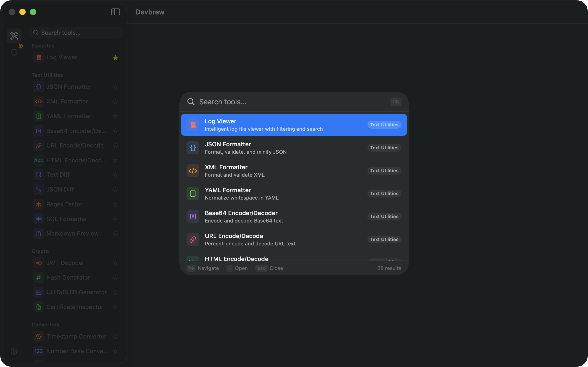The image size is (588, 367).
Task: Collapse the Crypto section header
Action: 40,251
